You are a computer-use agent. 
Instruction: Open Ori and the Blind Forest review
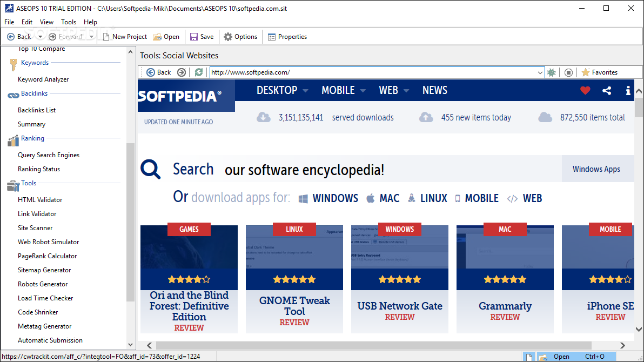click(x=189, y=279)
